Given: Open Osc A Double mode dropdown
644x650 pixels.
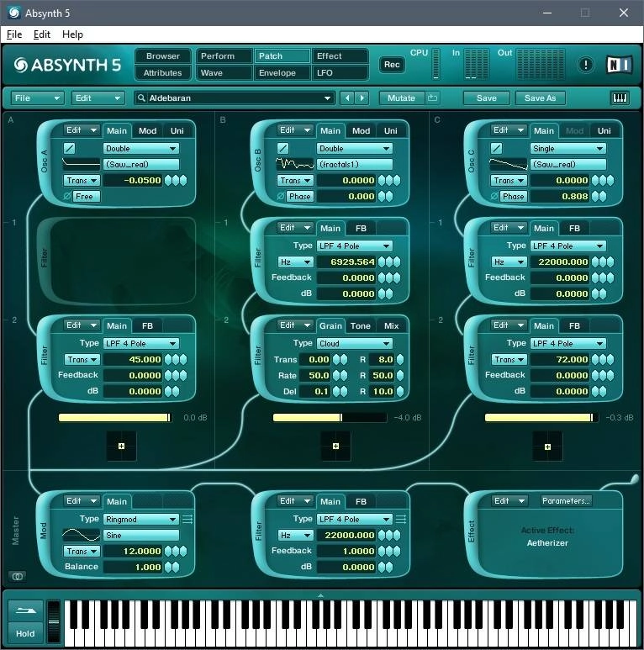Looking at the screenshot, I should (141, 148).
